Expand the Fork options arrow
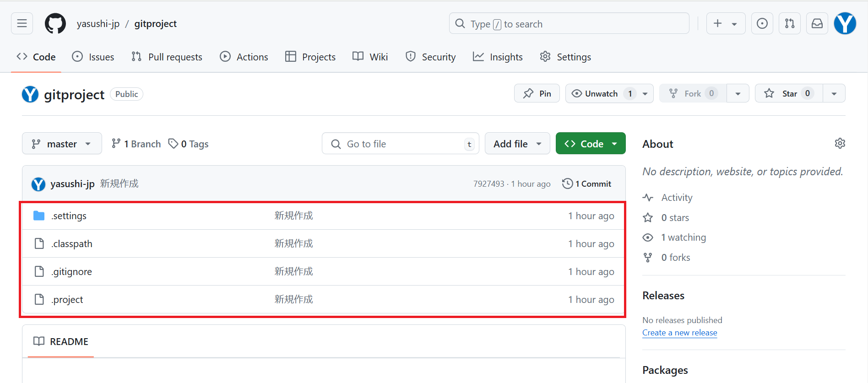 pos(738,93)
